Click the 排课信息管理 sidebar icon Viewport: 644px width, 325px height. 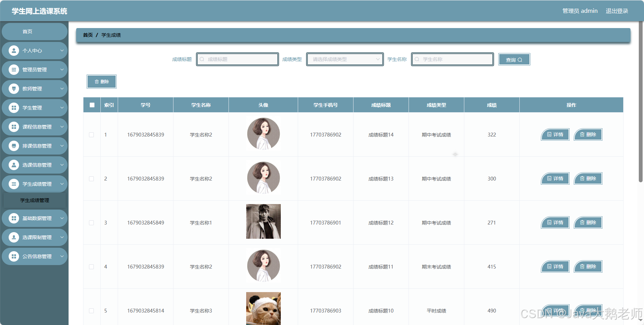pos(14,146)
